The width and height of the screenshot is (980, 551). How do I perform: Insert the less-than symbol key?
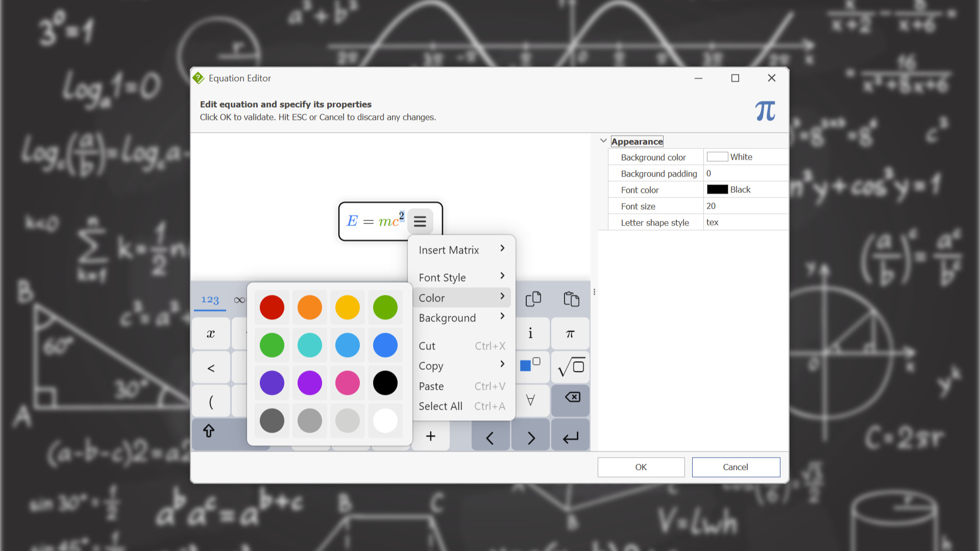click(211, 367)
